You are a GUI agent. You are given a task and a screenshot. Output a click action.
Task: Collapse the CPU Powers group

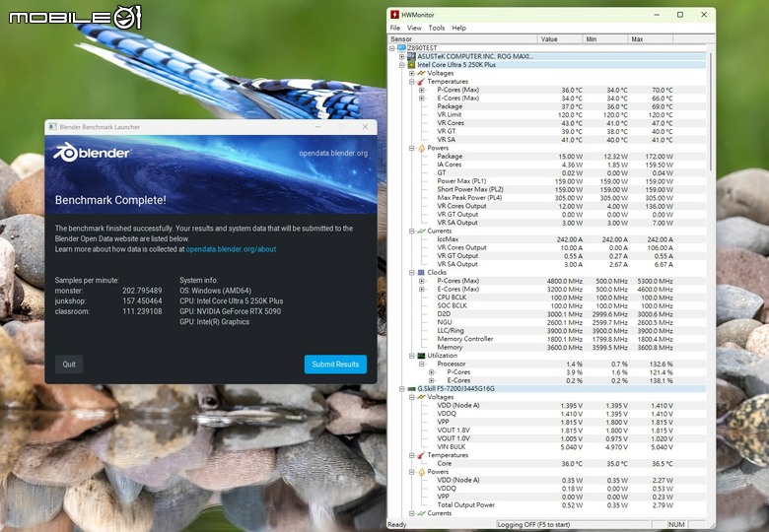coord(412,148)
